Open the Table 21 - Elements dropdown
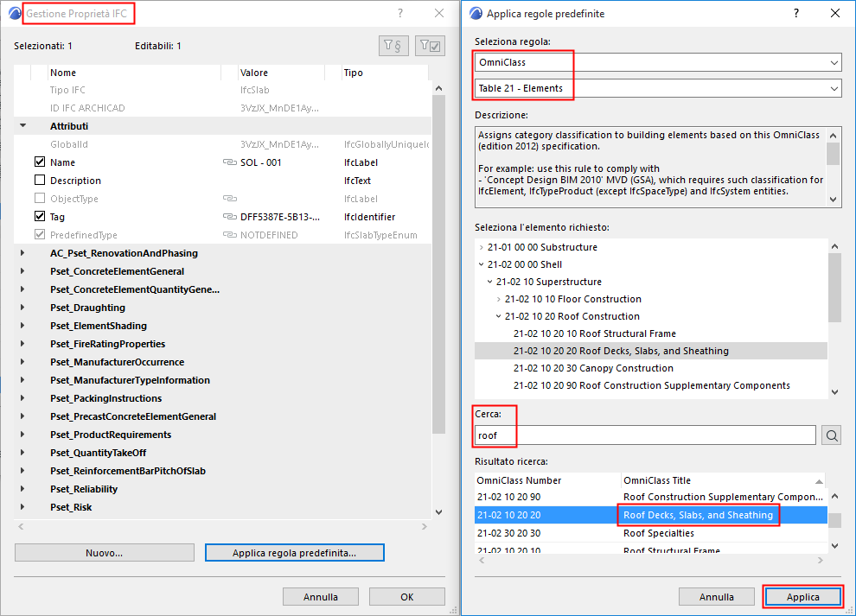Viewport: 856px width, 616px height. click(657, 88)
